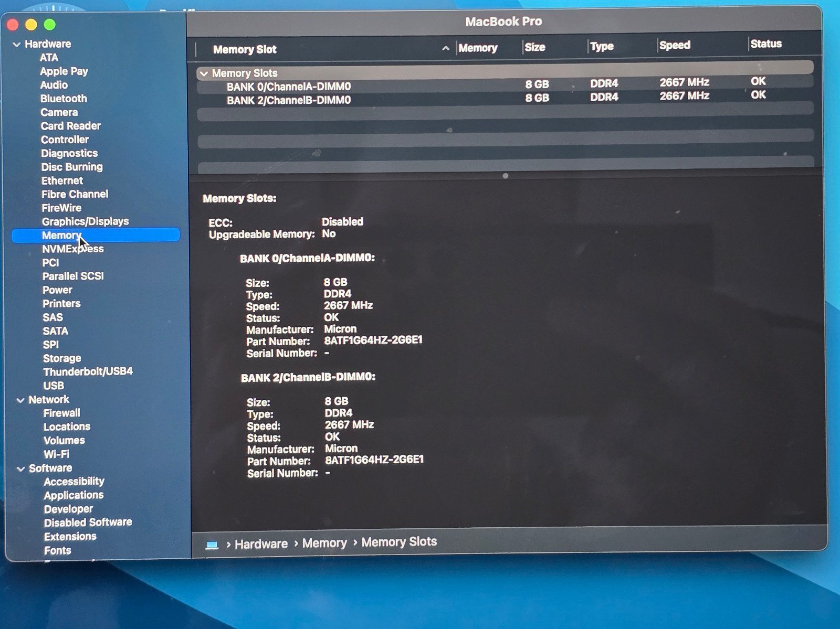This screenshot has height=629, width=840.
Task: Click the split-pane divider handle dot
Action: point(505,176)
